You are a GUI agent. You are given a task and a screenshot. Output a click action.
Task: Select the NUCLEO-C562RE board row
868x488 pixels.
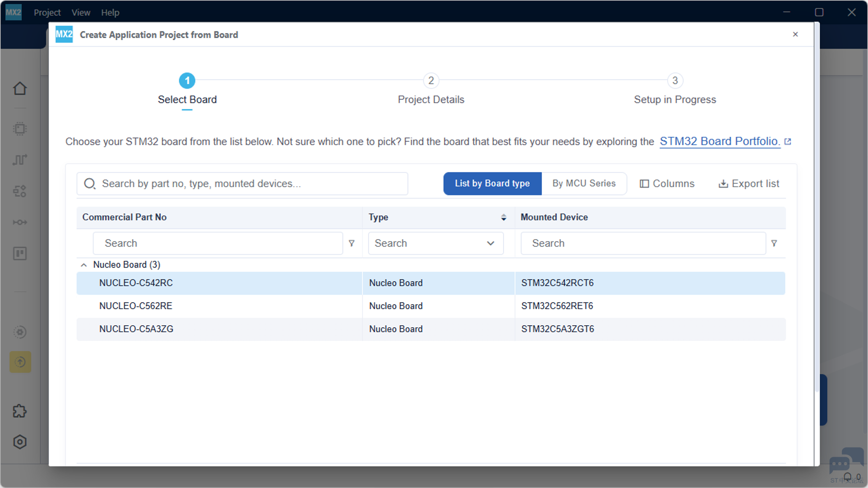click(431, 306)
